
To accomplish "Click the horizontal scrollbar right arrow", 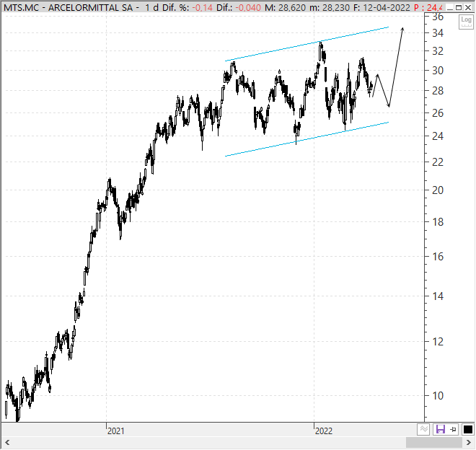I will point(468,442).
